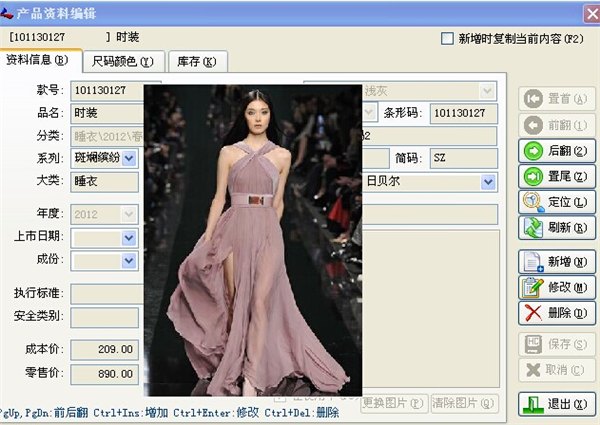600x425 pixels.
Task: Open the 上市日期 date dropdown
Action: tap(129, 238)
